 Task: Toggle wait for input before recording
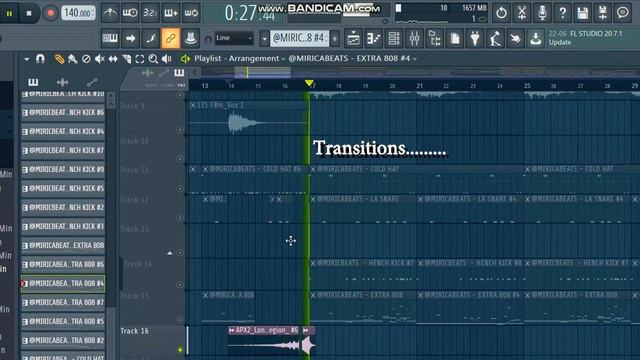click(x=130, y=13)
